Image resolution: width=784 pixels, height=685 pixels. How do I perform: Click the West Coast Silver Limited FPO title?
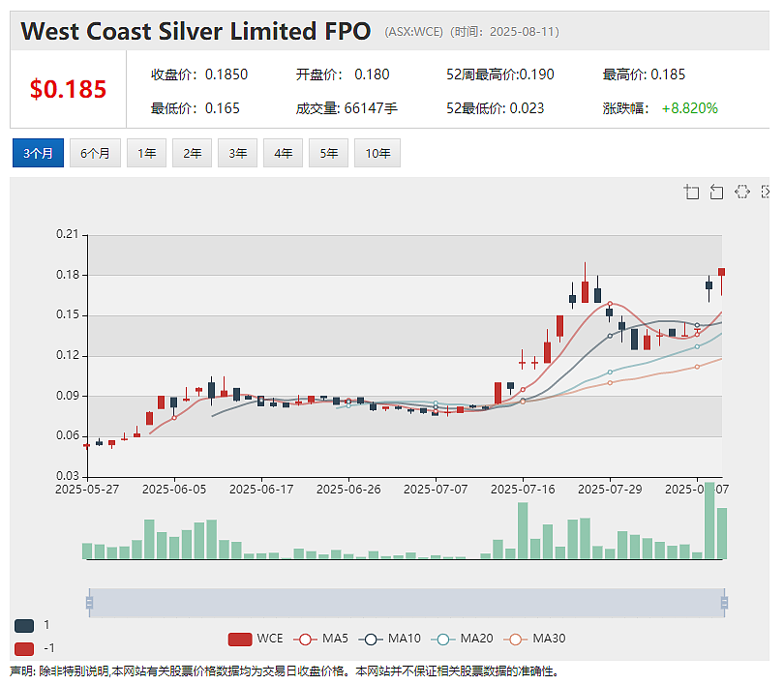pyautogui.click(x=196, y=31)
